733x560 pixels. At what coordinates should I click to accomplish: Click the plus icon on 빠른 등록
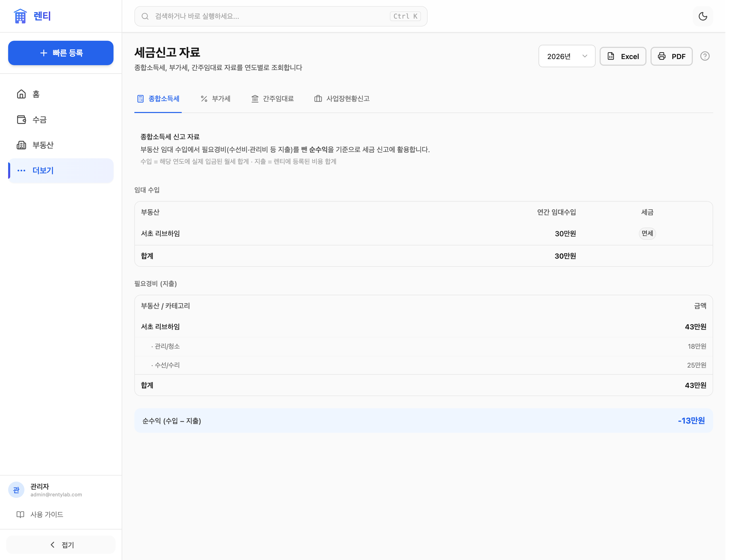tap(43, 53)
